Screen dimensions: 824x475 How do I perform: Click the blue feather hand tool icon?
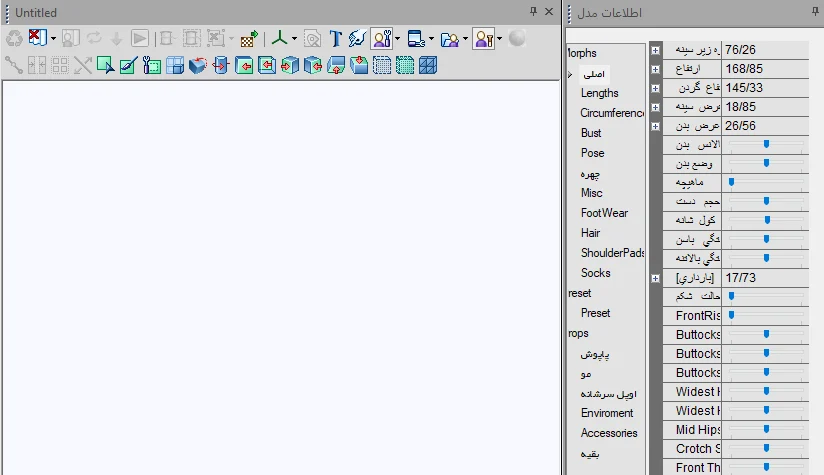pos(357,38)
